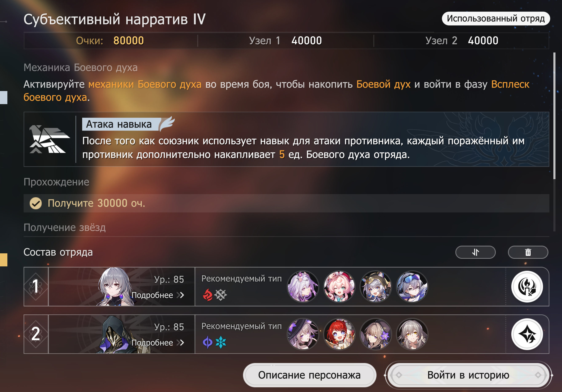Select team slot number 2
This screenshot has height=392, width=562.
pos(36,334)
